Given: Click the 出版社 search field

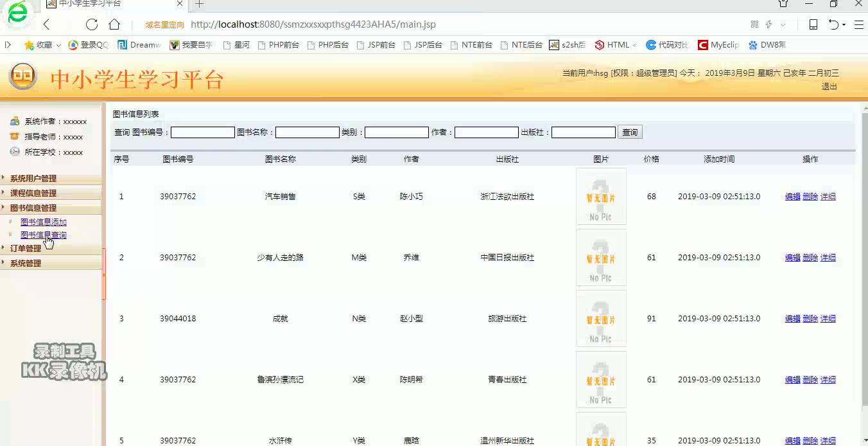Looking at the screenshot, I should coord(584,132).
